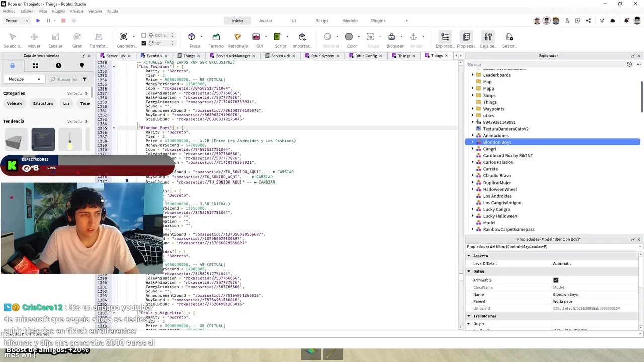Toggle the move snap increment checkbox
644x362 pixels.
point(144,35)
